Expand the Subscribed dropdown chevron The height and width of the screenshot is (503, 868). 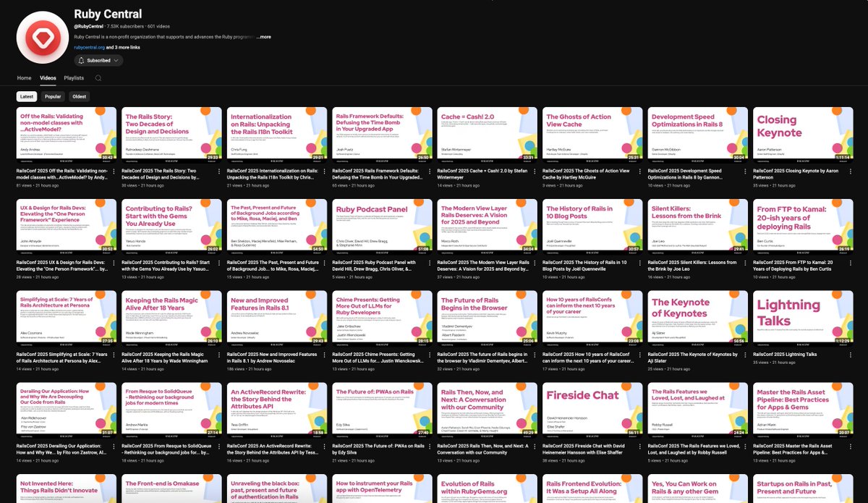(116, 61)
